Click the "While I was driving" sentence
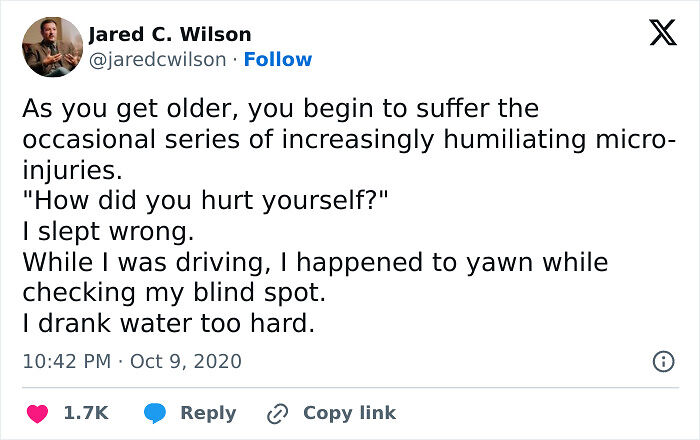 click(x=315, y=263)
